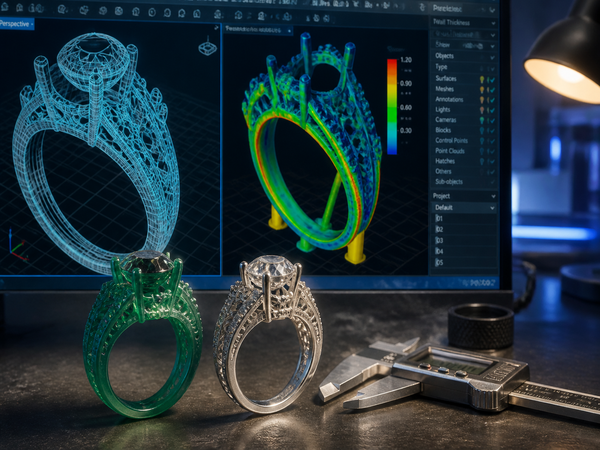
Task: Open the Default dropdown chevron
Action: 492,208
